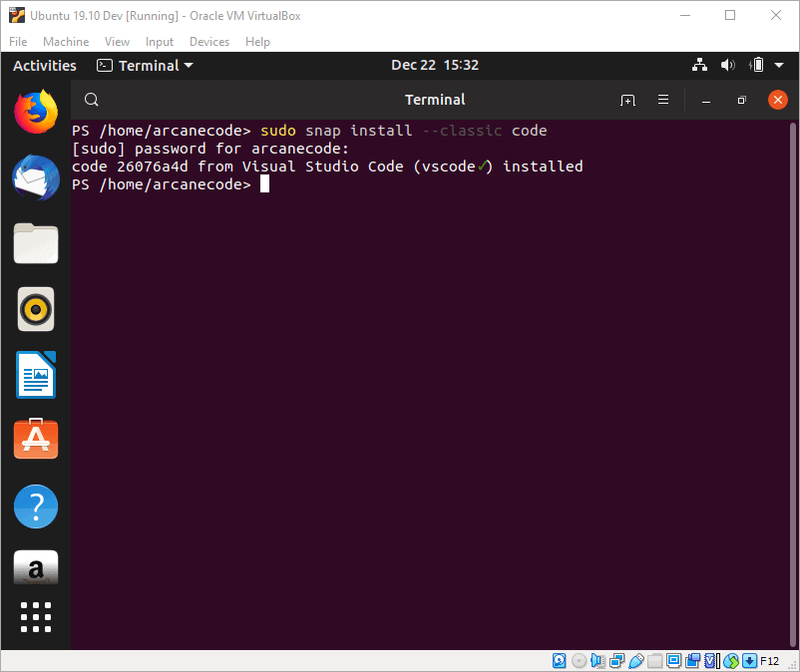This screenshot has width=800, height=672.
Task: Click VirtualBox optical drive status icon
Action: coord(579,661)
